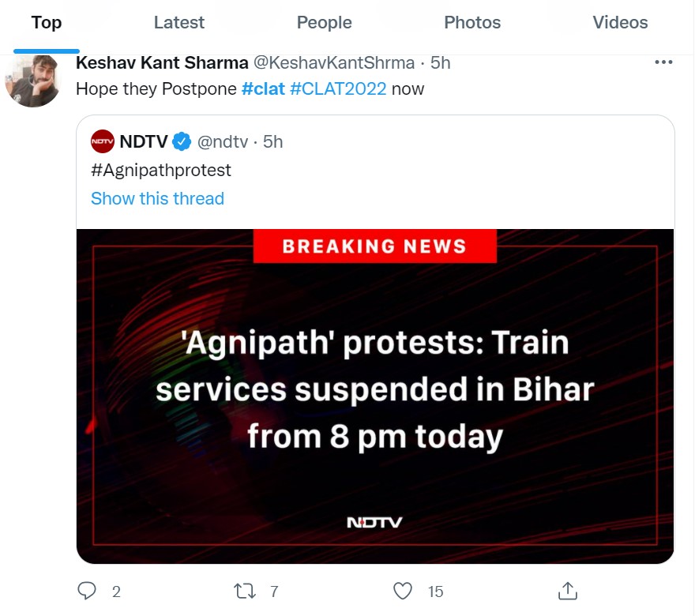Open the Breaking News image thumbnail
The image size is (695, 616).
(375, 395)
